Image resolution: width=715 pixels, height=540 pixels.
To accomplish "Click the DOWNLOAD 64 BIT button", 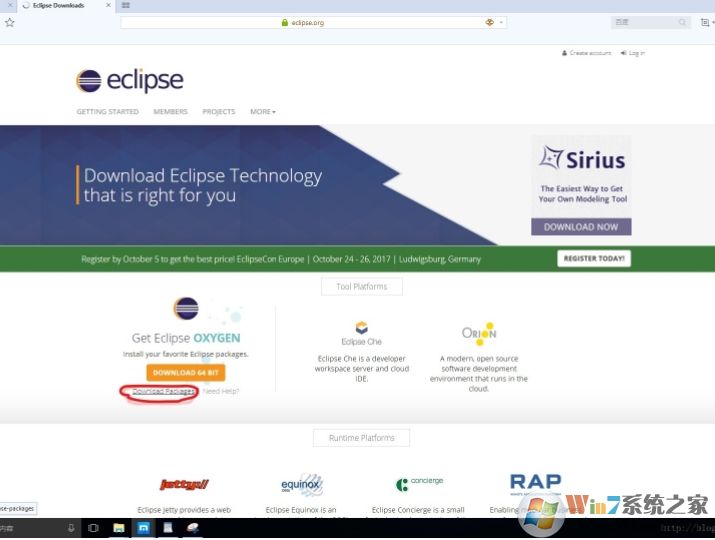I will [x=186, y=373].
